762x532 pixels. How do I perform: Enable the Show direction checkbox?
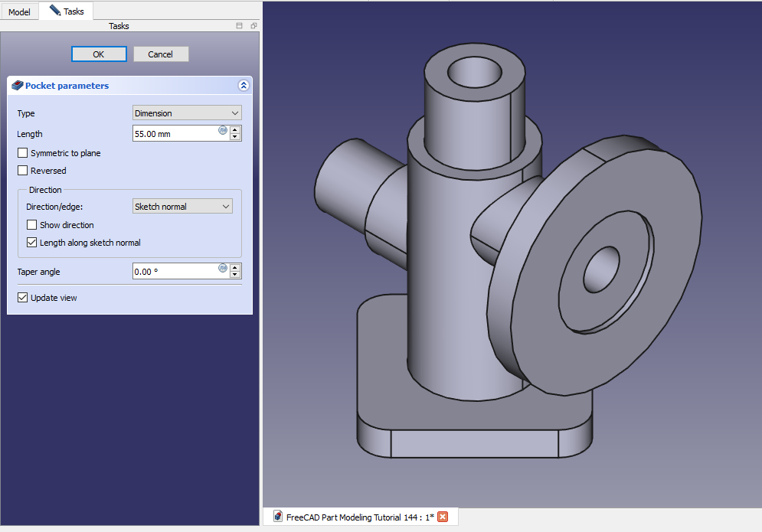click(x=32, y=225)
